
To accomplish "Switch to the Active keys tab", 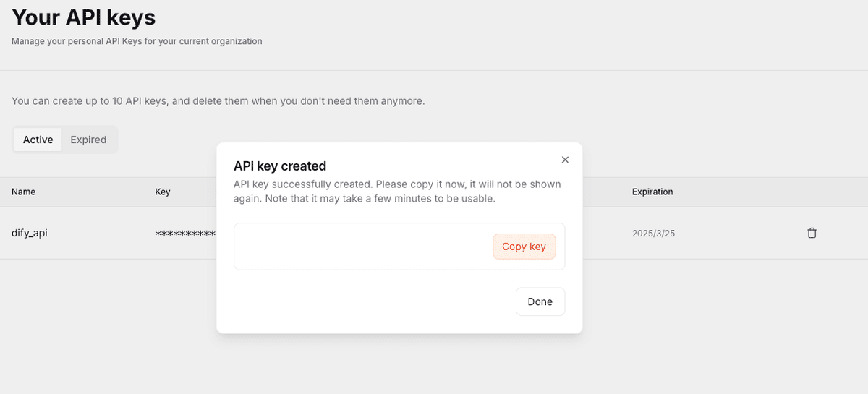I will [x=38, y=140].
